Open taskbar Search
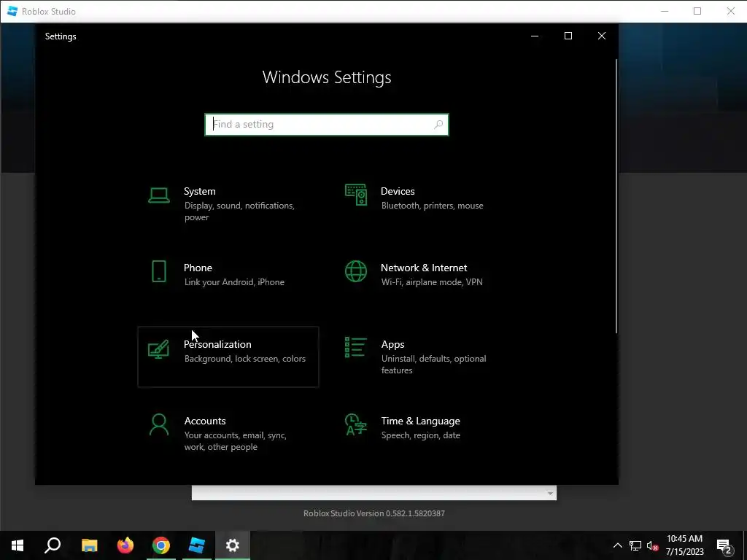The height and width of the screenshot is (560, 747). tap(53, 545)
